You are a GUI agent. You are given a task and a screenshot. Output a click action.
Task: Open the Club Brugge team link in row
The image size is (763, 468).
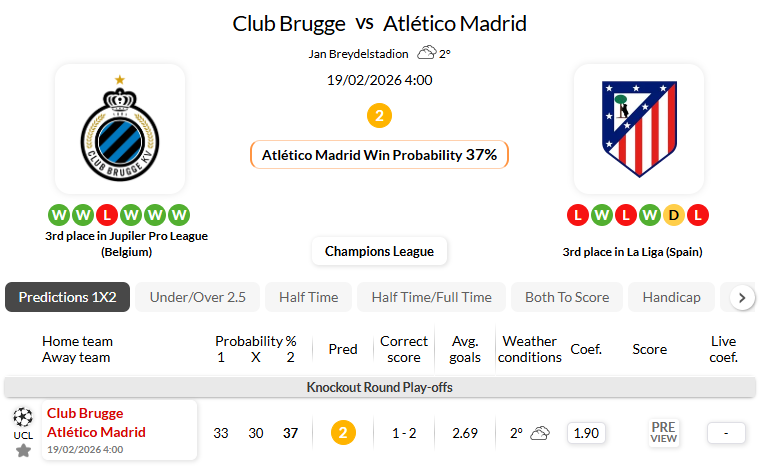tap(85, 413)
